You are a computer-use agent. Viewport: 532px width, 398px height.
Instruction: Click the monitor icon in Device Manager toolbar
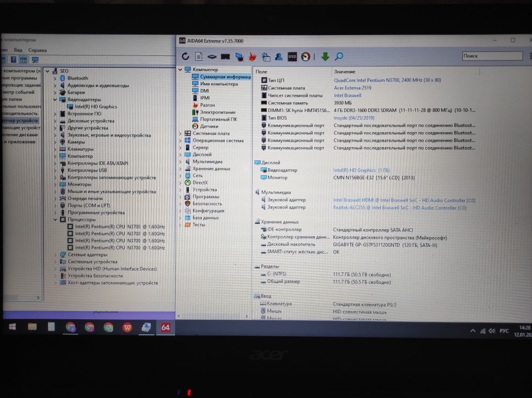point(35,60)
